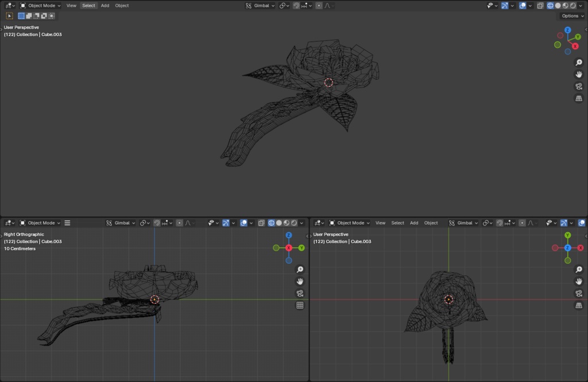The width and height of the screenshot is (588, 382).
Task: Click the zoom magnifier icon in top viewport
Action: click(x=579, y=63)
